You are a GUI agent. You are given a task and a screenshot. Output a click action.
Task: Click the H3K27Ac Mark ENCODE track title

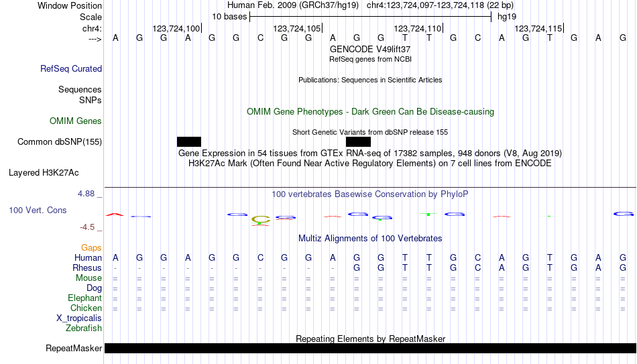coord(370,164)
